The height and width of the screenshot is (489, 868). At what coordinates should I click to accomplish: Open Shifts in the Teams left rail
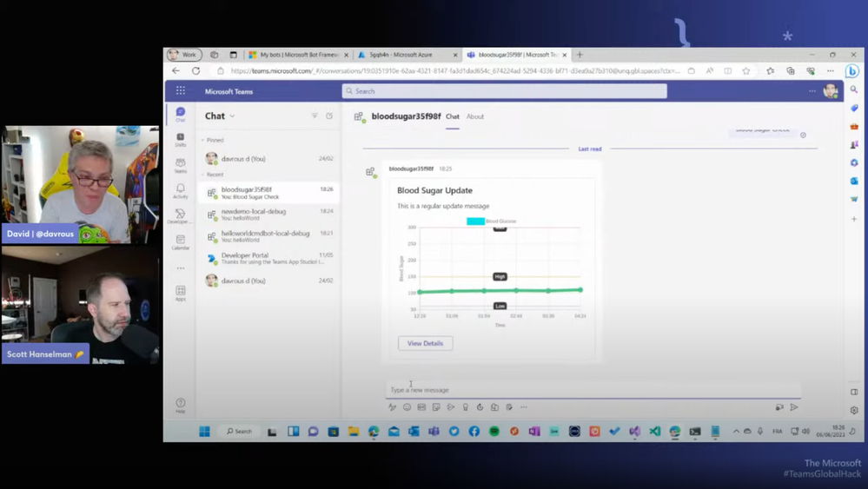[x=181, y=139]
